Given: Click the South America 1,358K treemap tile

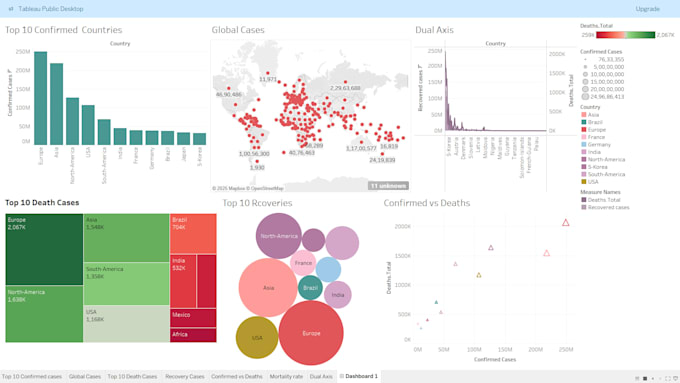Looking at the screenshot, I should [126, 284].
